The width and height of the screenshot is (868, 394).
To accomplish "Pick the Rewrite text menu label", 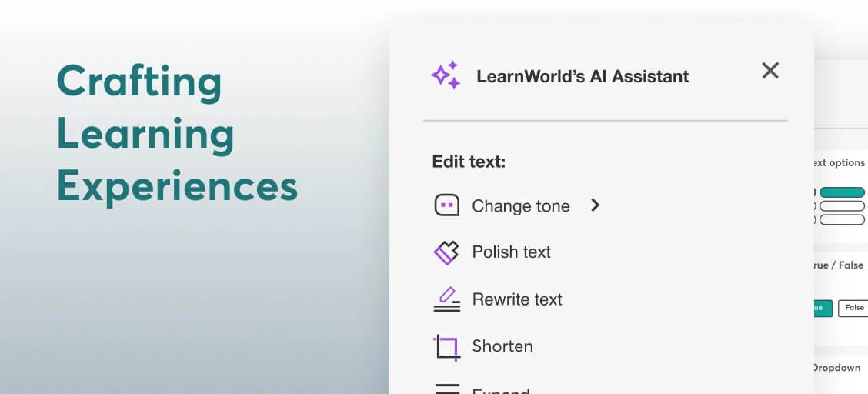I will tap(516, 299).
